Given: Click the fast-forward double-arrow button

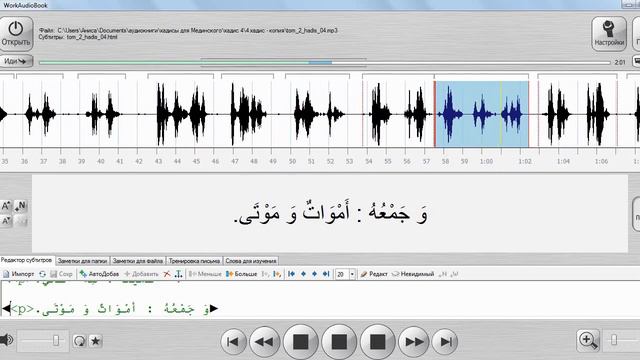Looking at the screenshot, I should coord(413,342).
